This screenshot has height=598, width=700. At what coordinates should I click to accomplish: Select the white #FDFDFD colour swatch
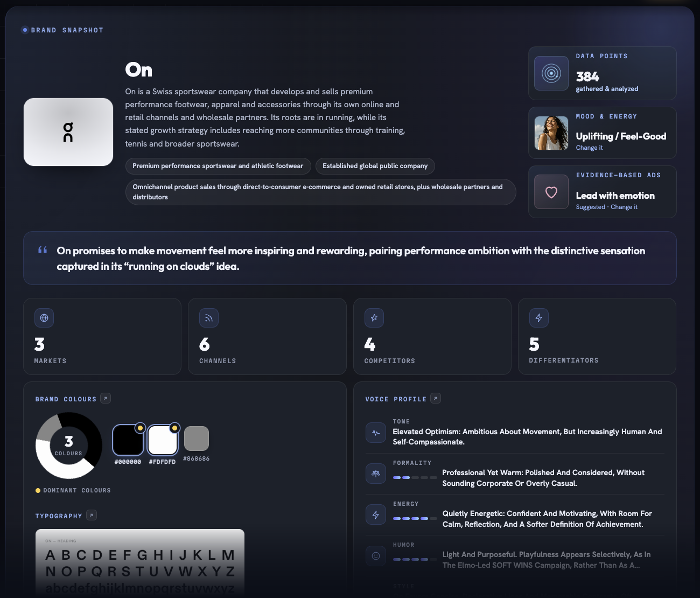click(x=163, y=440)
